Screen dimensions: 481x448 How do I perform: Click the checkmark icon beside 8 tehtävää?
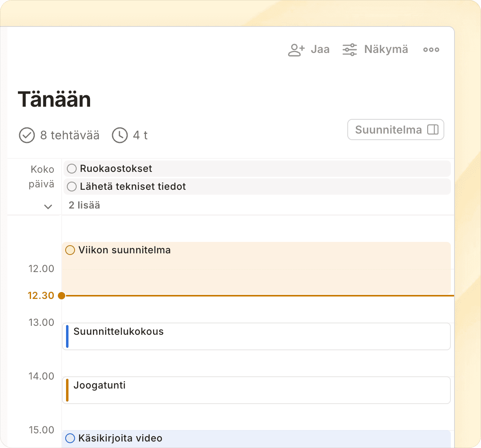(27, 135)
